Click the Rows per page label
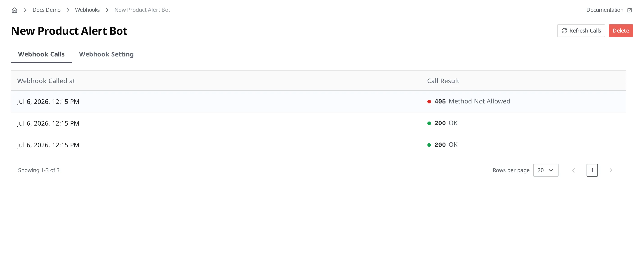Image resolution: width=644 pixels, height=271 pixels. (x=511, y=170)
